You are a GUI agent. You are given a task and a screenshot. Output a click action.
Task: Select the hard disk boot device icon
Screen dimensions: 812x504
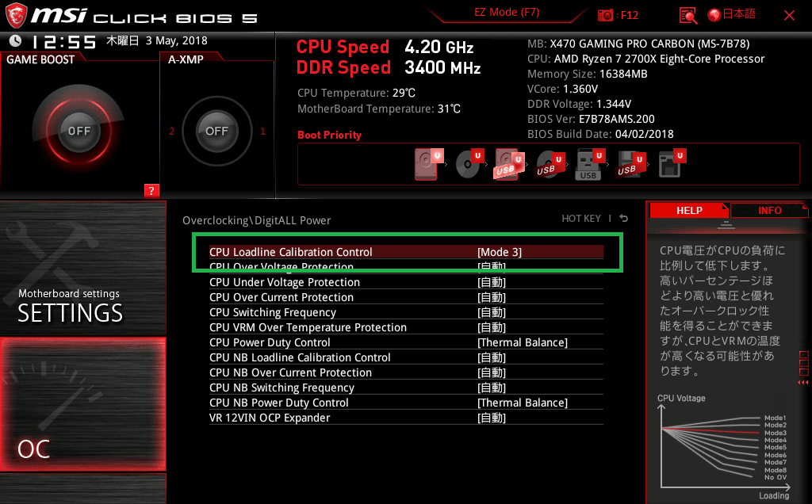pos(428,164)
